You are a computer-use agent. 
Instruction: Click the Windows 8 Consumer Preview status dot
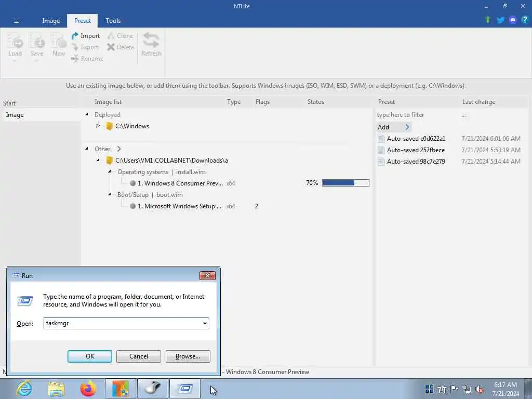click(x=132, y=183)
